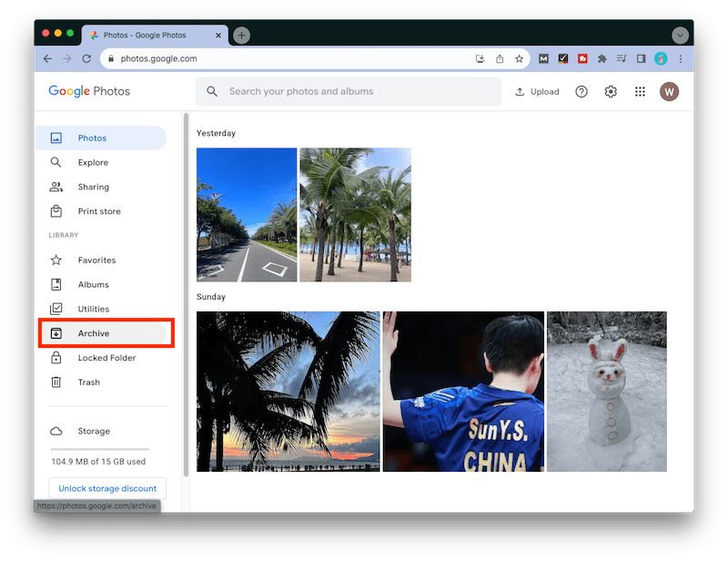Open your account avatar menu

670,91
